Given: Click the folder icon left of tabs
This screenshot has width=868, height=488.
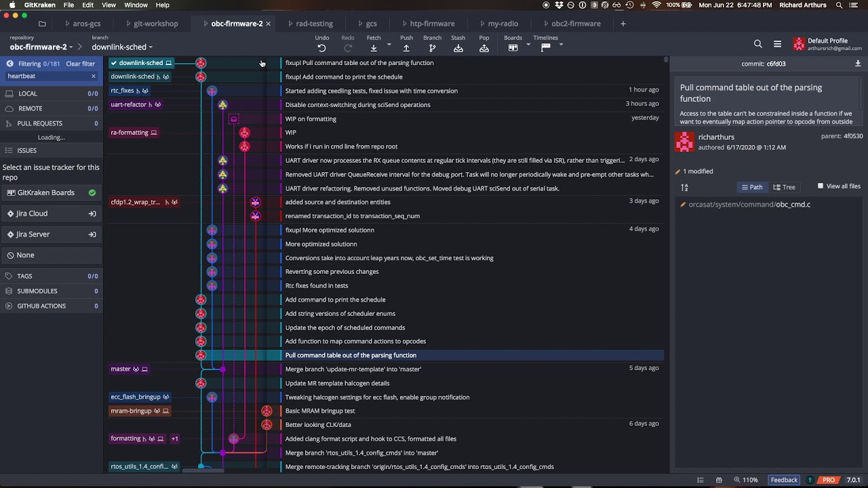Looking at the screenshot, I should coord(42,24).
